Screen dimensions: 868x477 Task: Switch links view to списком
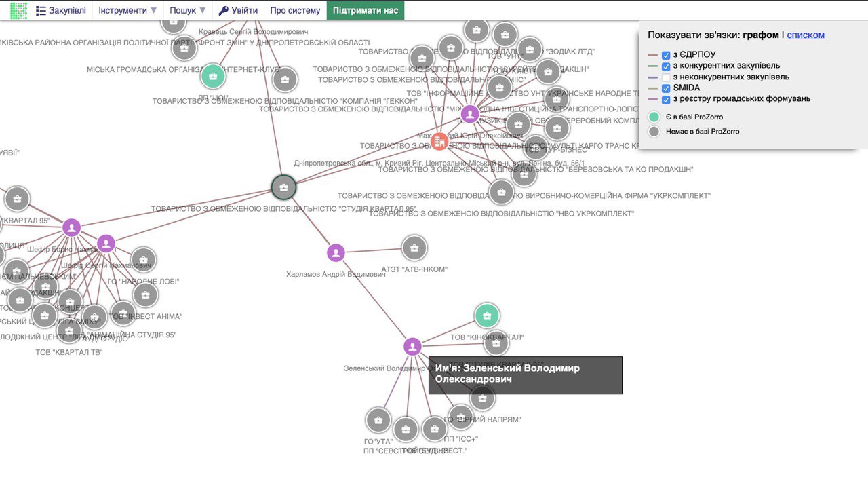(806, 35)
